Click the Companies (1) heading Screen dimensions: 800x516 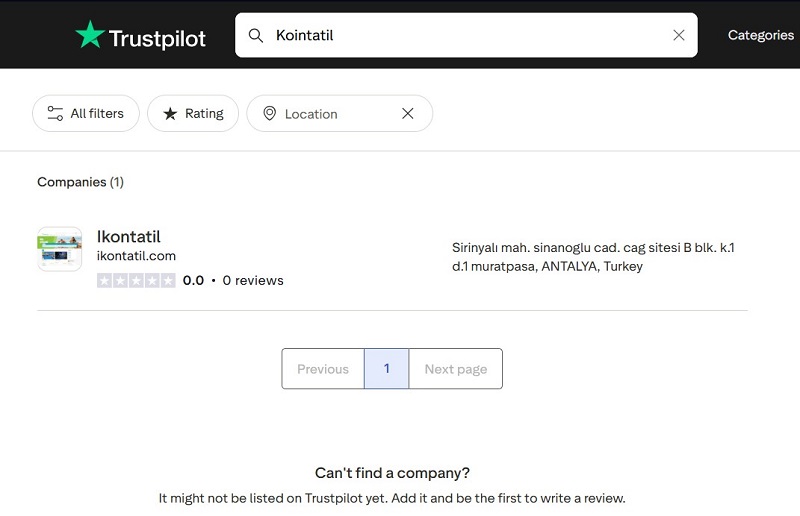(x=81, y=182)
